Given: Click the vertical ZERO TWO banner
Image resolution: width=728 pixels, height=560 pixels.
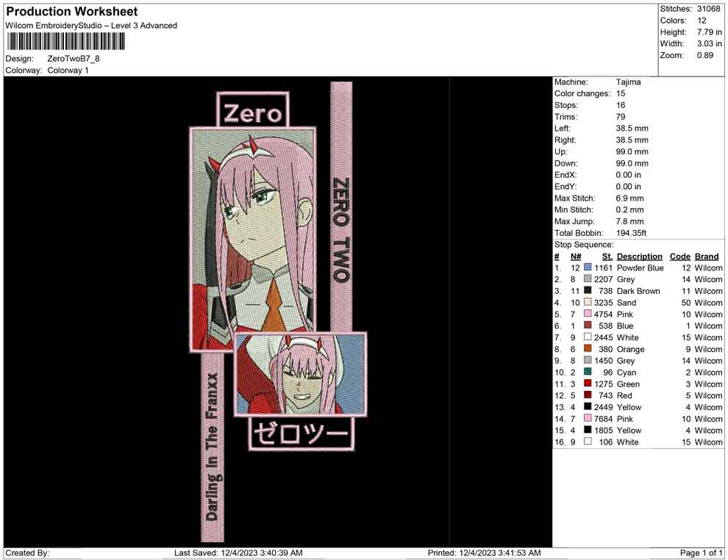Looking at the screenshot, I should (x=341, y=207).
